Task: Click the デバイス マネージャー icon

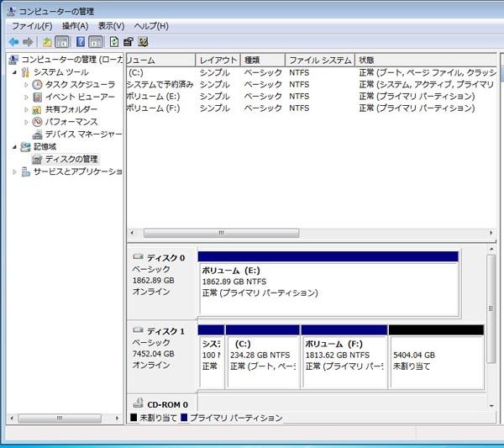Action: tap(37, 134)
